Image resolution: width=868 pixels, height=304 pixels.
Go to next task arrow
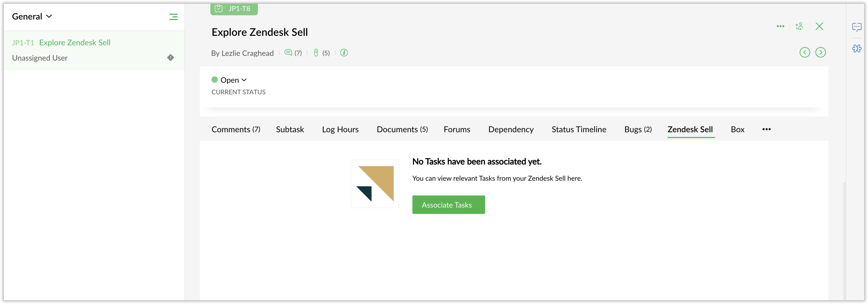820,52
